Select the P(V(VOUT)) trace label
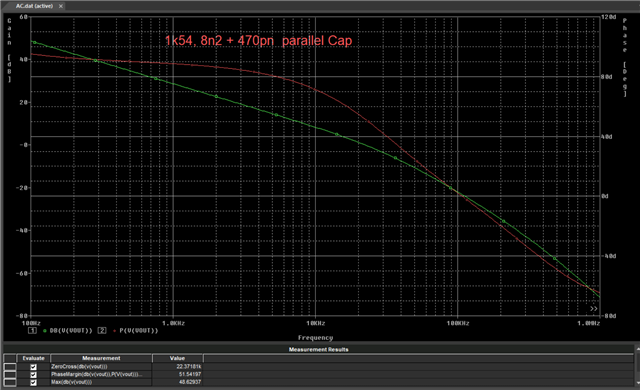This screenshot has width=640, height=390. tap(139, 330)
